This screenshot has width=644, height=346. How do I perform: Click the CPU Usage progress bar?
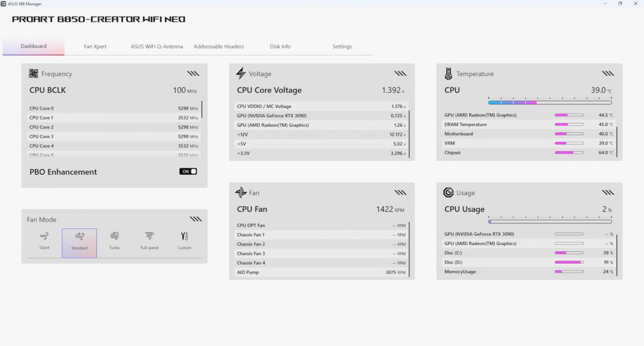[x=550, y=221]
